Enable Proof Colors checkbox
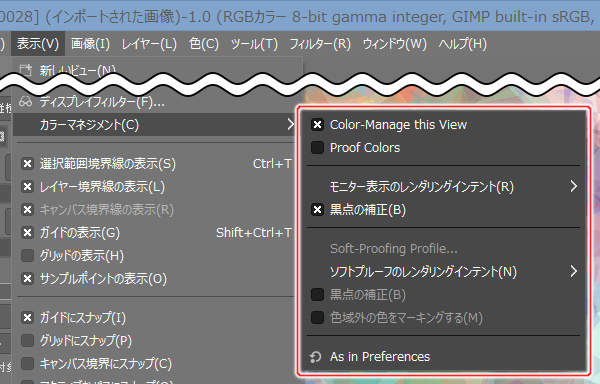The image size is (600, 384). (317, 148)
